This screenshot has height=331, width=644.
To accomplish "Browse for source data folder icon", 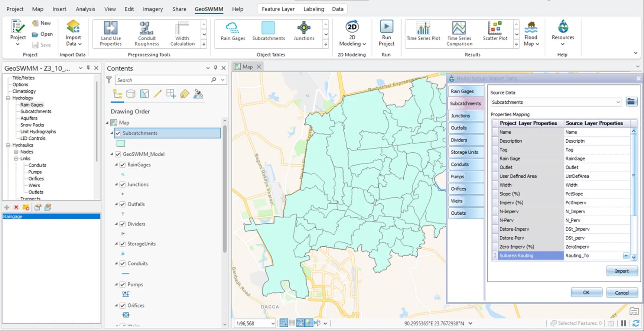I will click(631, 102).
